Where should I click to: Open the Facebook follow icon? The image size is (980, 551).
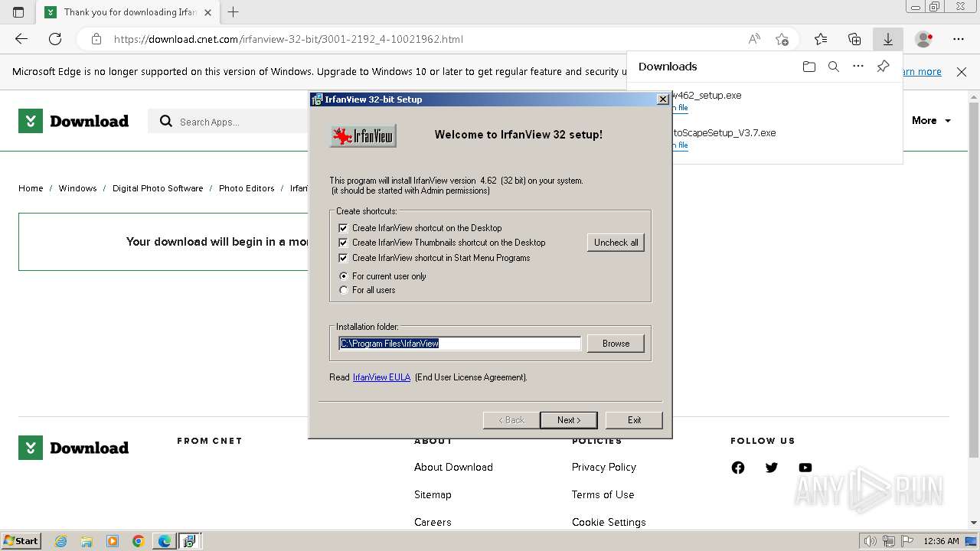point(738,468)
